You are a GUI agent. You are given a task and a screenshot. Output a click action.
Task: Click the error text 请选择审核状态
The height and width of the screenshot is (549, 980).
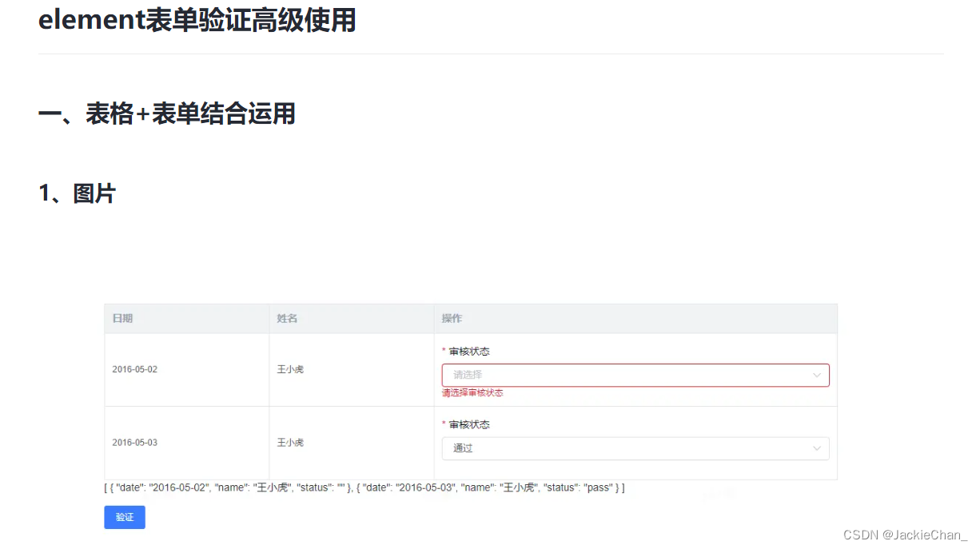point(472,392)
